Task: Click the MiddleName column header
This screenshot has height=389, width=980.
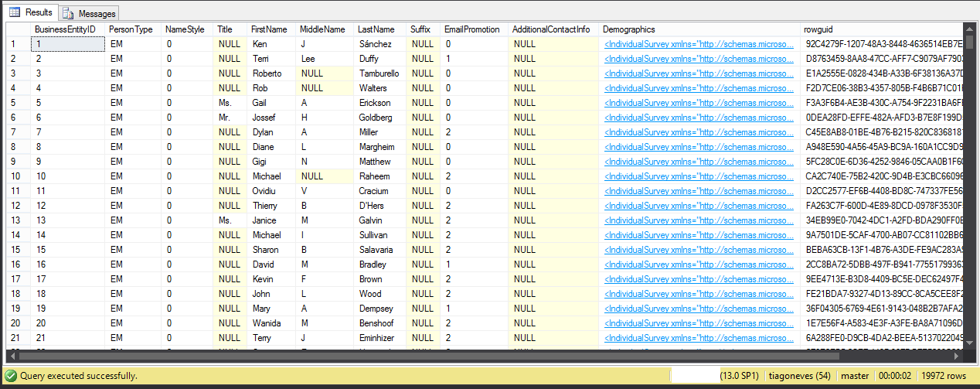Action: 325,29
